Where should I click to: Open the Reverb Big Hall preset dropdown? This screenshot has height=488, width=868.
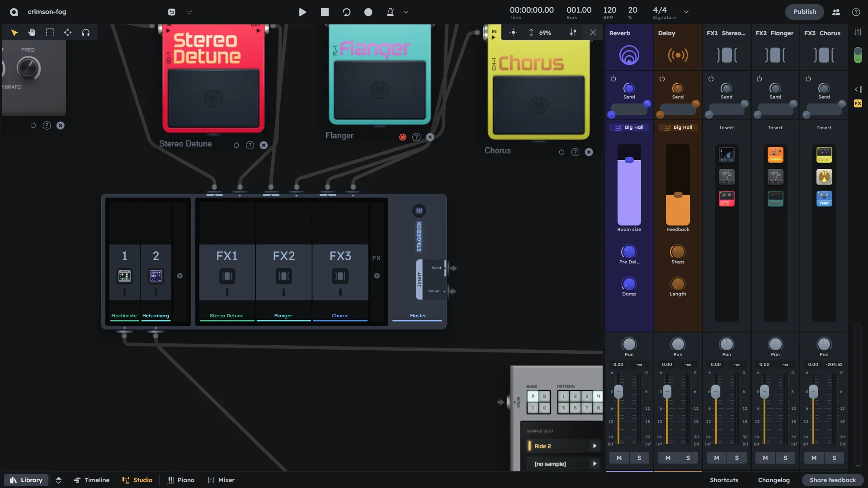tap(629, 127)
